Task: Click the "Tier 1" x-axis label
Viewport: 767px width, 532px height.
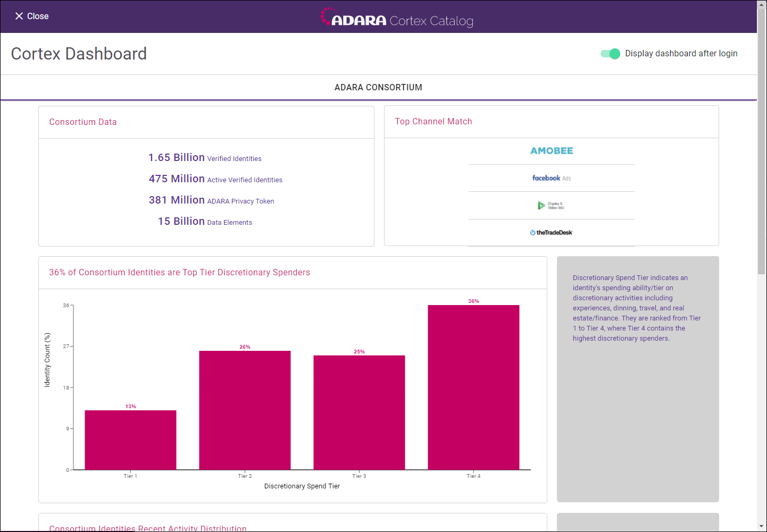Action: (130, 476)
